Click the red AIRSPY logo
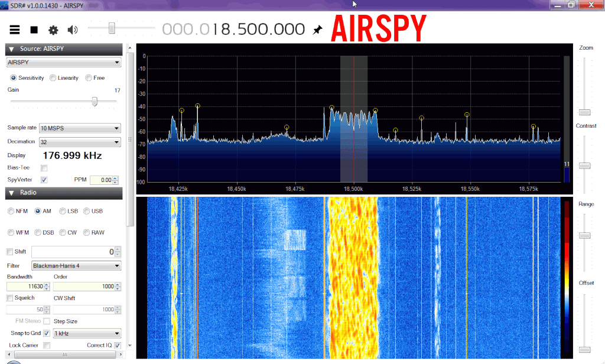Image resolution: width=605 pixels, height=364 pixels. 378,28
